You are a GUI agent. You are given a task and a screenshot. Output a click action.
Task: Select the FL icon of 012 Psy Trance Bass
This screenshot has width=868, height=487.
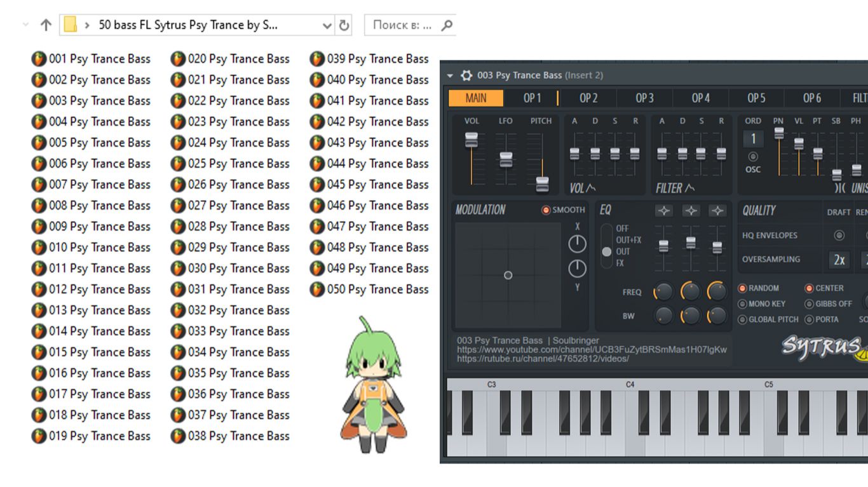39,290
